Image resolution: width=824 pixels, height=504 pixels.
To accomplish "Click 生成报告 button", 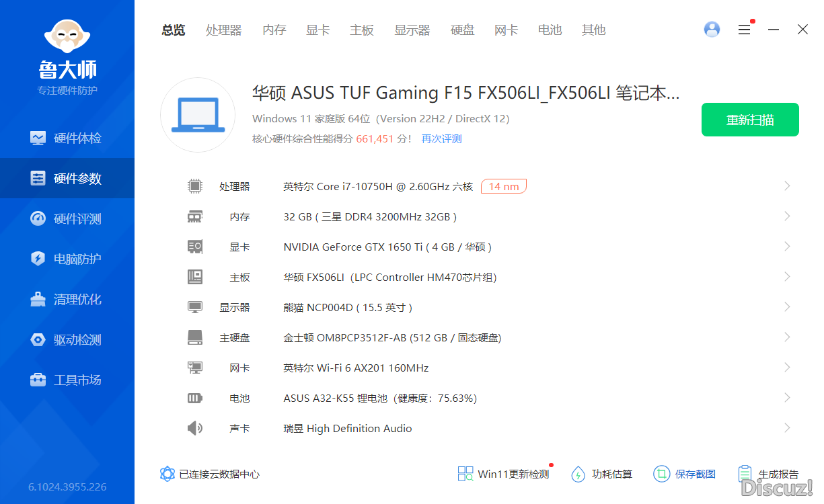I will tap(768, 474).
